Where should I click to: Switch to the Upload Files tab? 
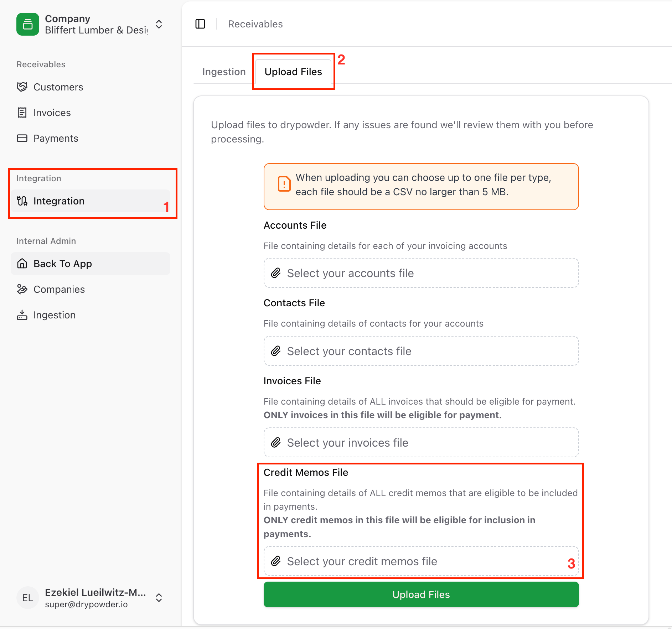coord(293,72)
